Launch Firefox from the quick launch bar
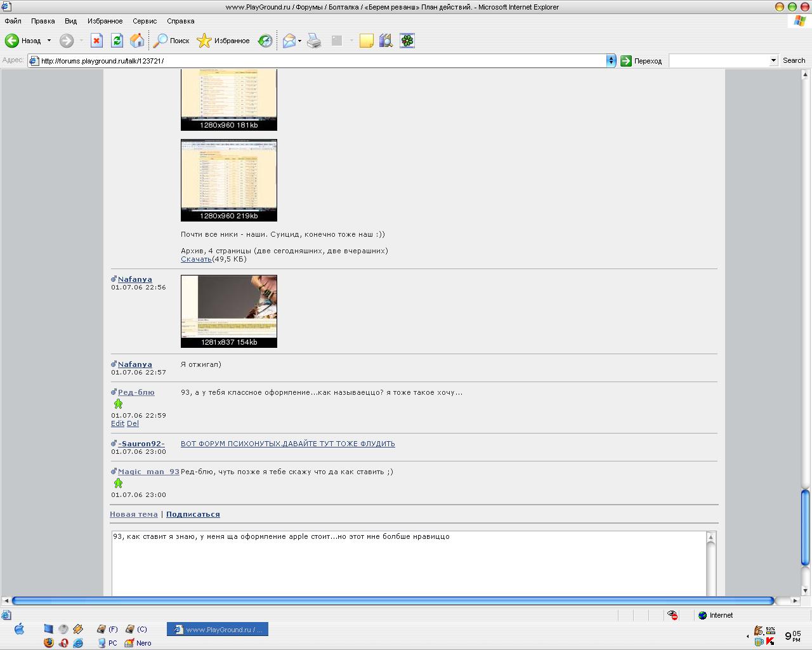The image size is (812, 650). [49, 642]
